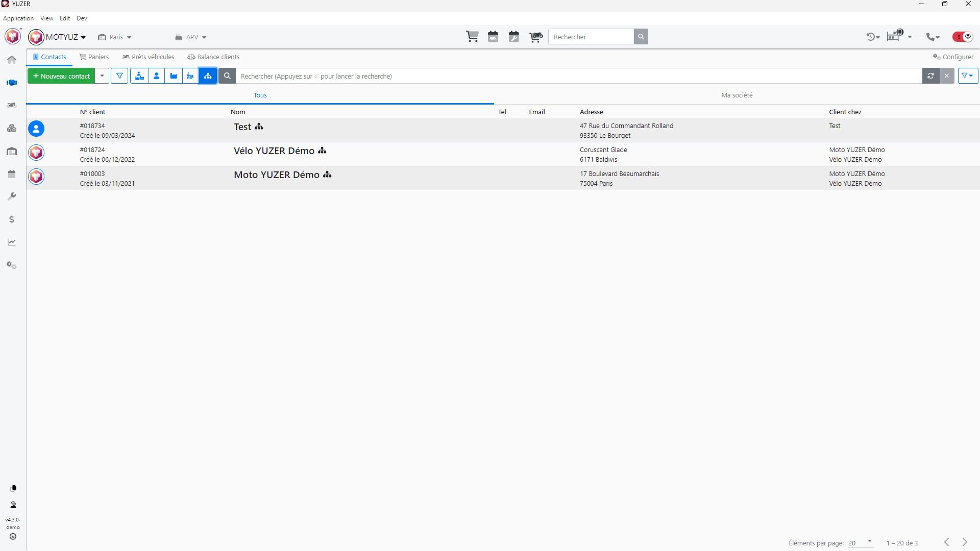
Task: Open the Balance clients tab
Action: point(214,57)
